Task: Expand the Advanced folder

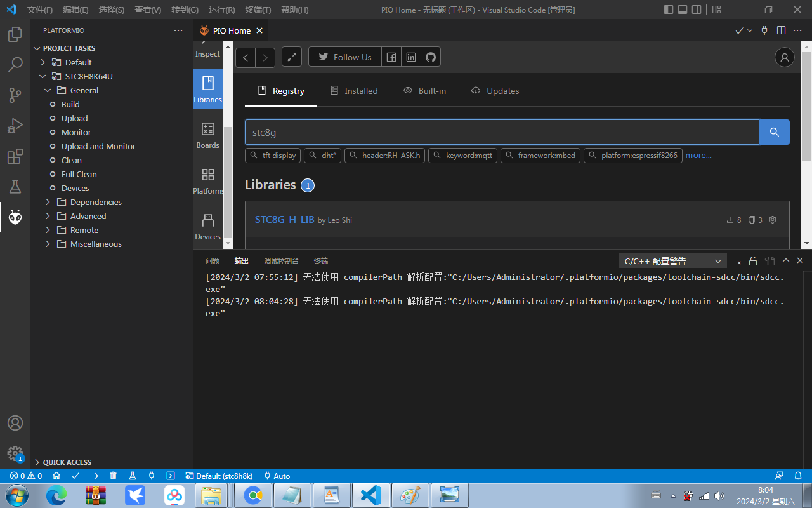Action: point(48,216)
